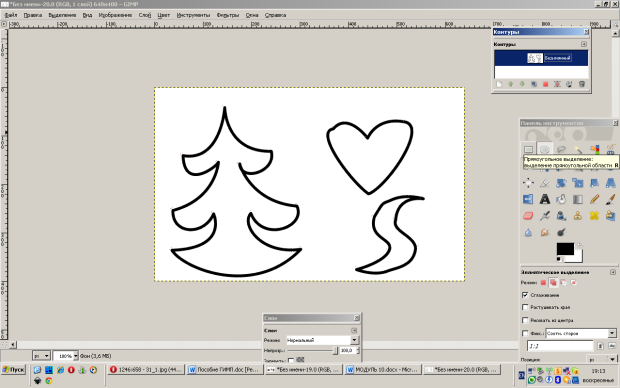
Task: Open the Изображение menu
Action: click(115, 15)
